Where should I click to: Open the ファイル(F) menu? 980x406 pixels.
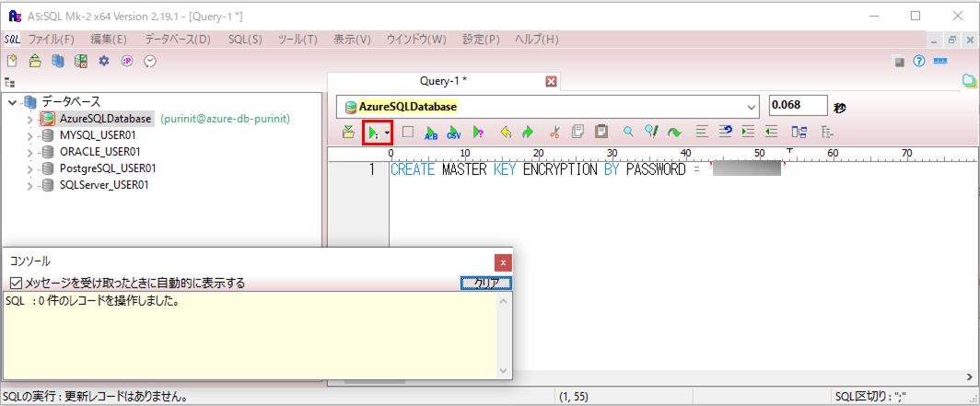[x=52, y=40]
